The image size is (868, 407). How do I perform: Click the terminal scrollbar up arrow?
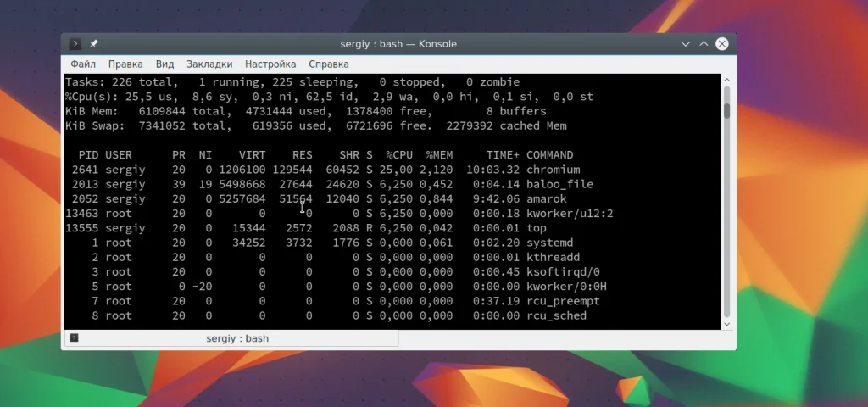point(726,81)
